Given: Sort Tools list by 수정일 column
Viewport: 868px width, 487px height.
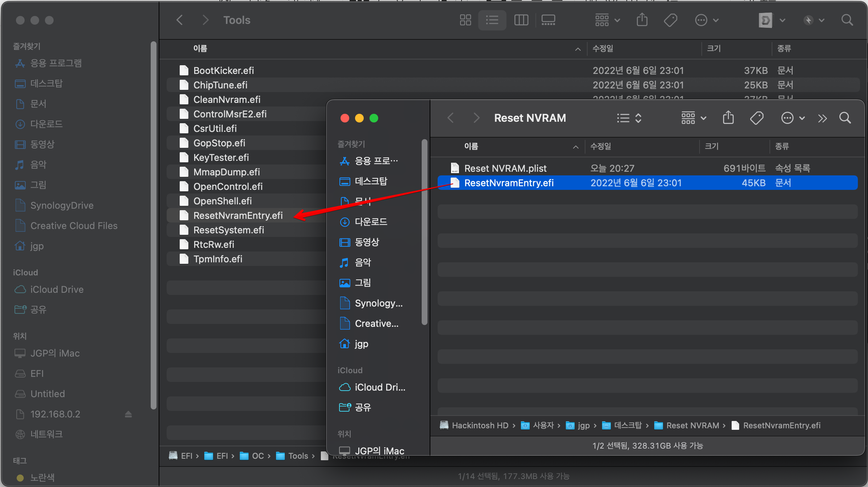Looking at the screenshot, I should click(602, 49).
